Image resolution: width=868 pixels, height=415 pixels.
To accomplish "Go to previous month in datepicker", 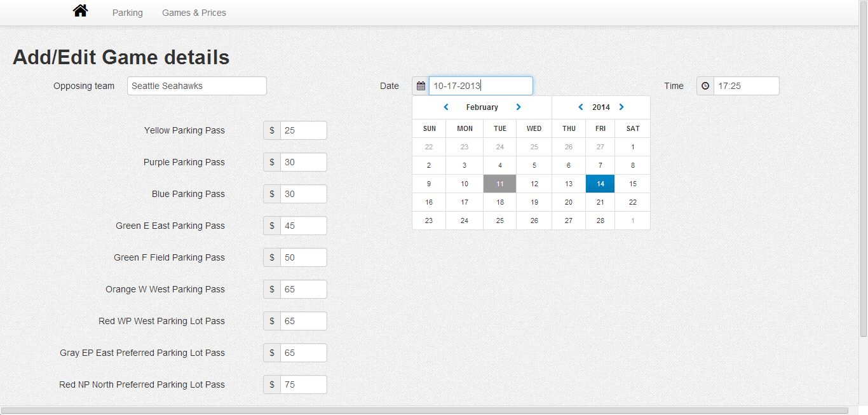I will click(446, 107).
